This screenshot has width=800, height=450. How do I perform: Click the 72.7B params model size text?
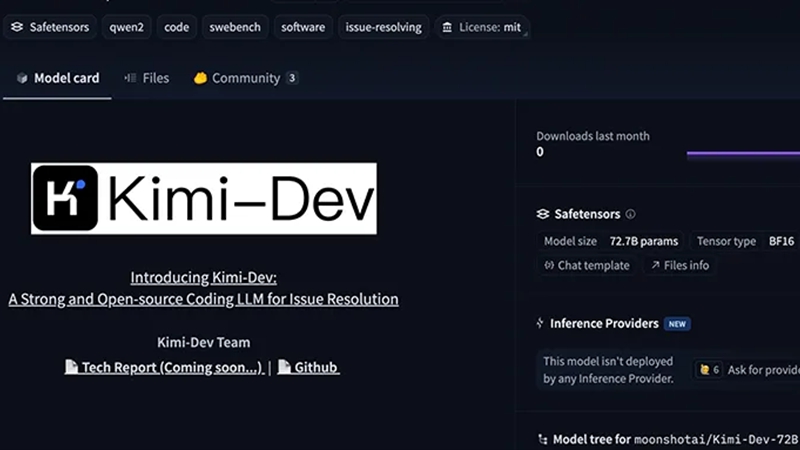644,241
